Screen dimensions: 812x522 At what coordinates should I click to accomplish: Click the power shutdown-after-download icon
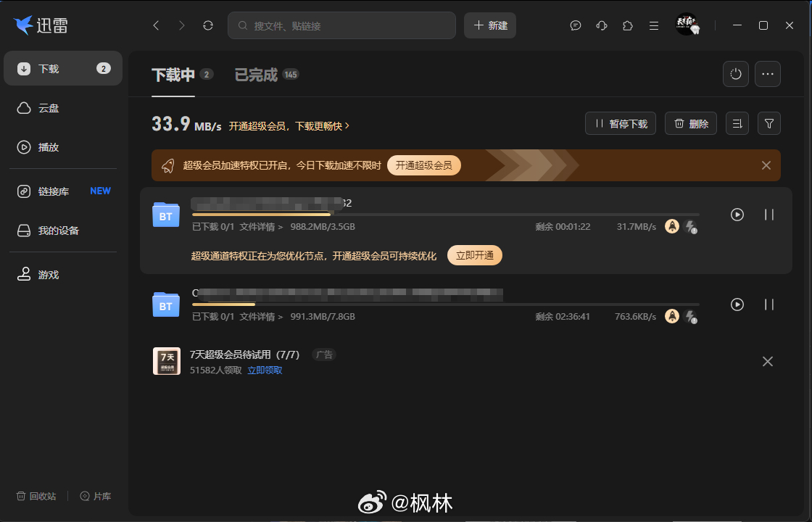pyautogui.click(x=736, y=74)
